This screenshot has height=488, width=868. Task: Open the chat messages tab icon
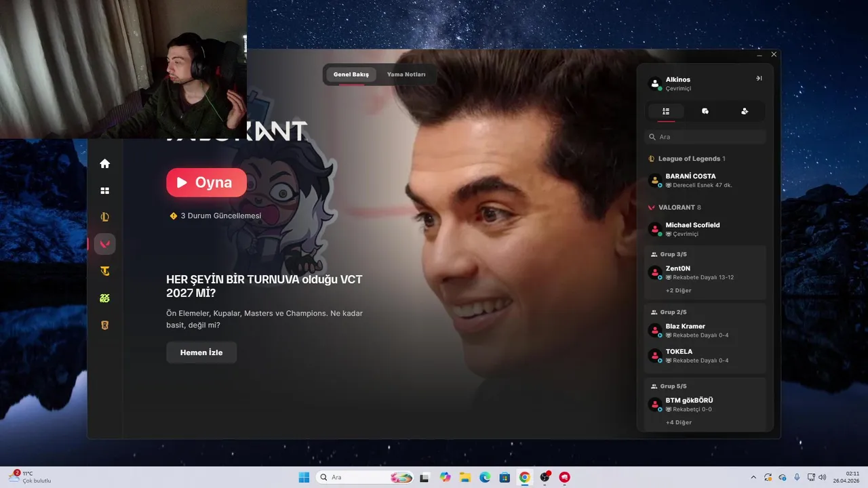[x=705, y=111]
